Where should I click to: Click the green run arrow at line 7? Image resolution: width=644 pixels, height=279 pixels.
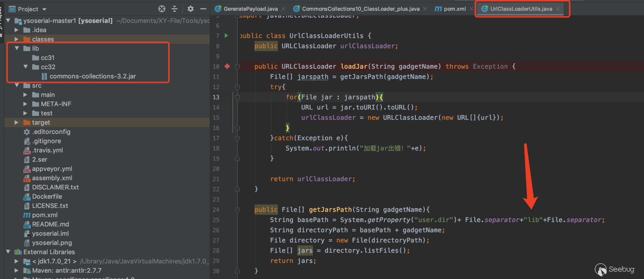(x=226, y=36)
